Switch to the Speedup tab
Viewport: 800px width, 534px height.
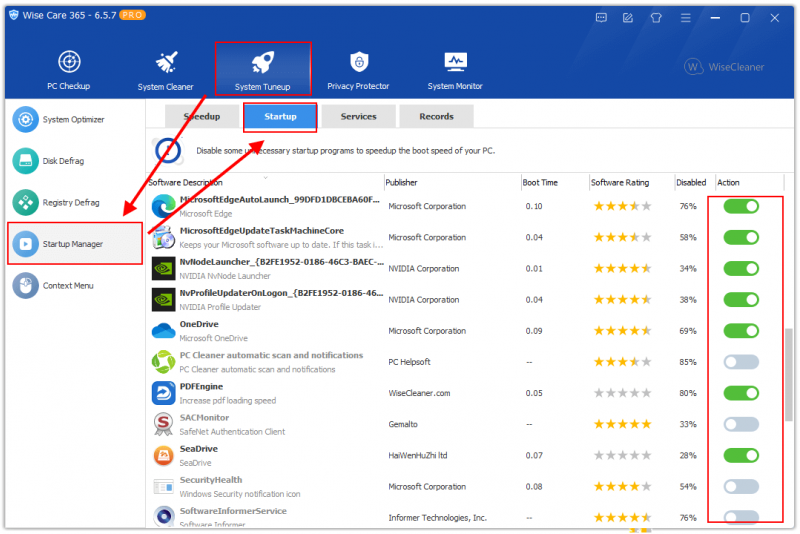pyautogui.click(x=202, y=116)
